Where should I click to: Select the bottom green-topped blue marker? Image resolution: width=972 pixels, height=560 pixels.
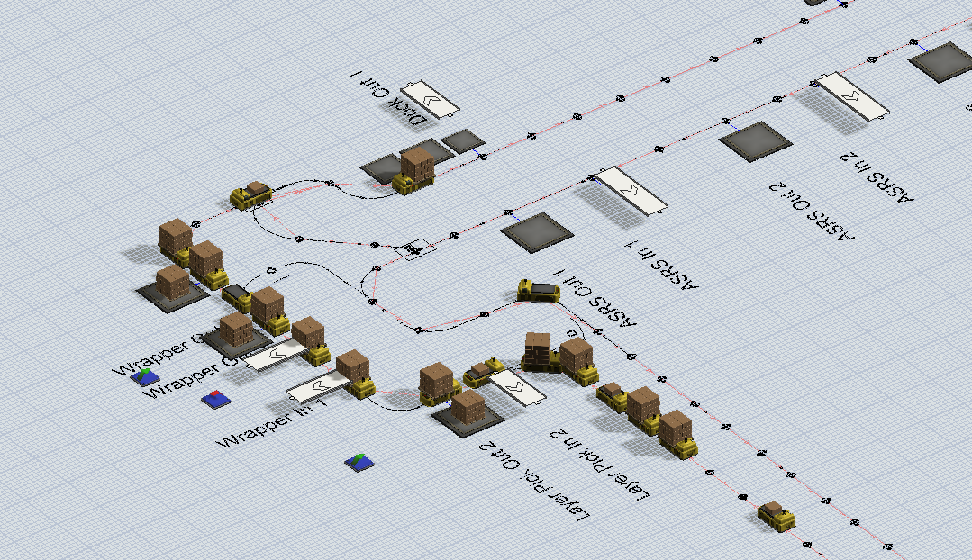coord(359,462)
